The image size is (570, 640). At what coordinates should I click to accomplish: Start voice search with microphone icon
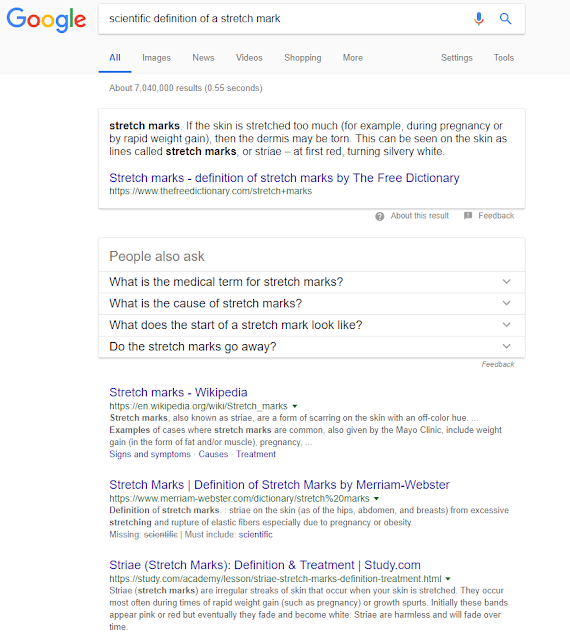pos(479,19)
